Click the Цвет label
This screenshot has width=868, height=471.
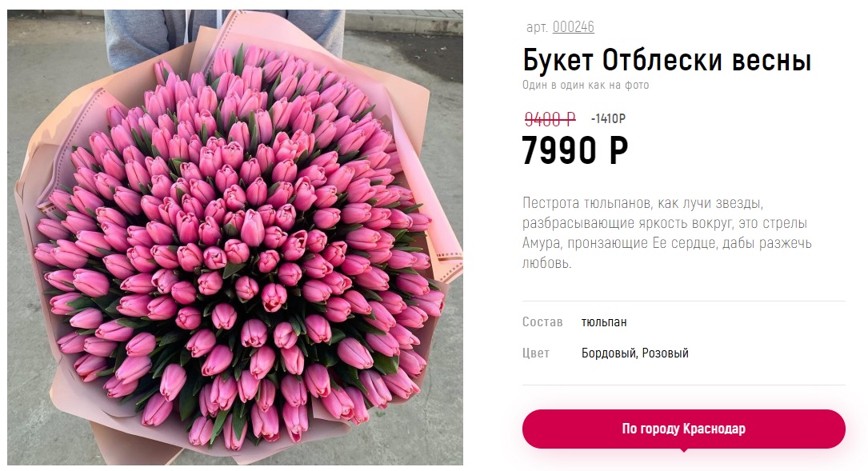(x=536, y=353)
